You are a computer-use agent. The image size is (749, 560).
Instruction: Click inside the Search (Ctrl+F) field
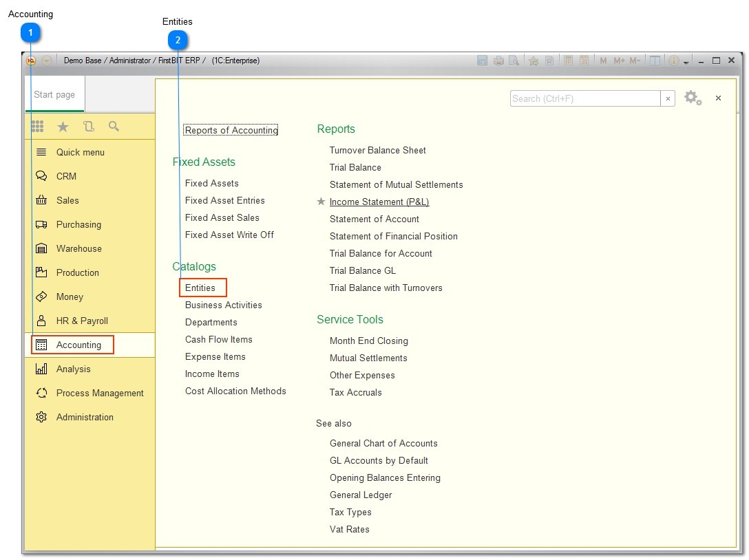585,98
